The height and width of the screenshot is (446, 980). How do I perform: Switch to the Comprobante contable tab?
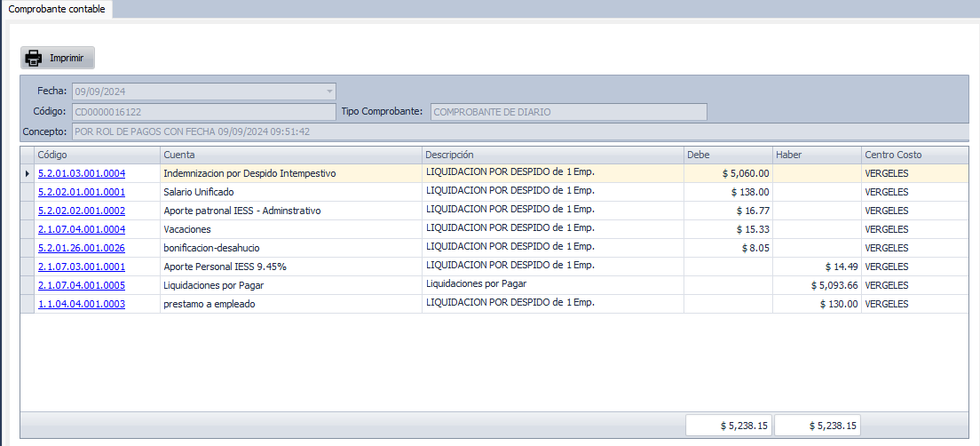[57, 9]
